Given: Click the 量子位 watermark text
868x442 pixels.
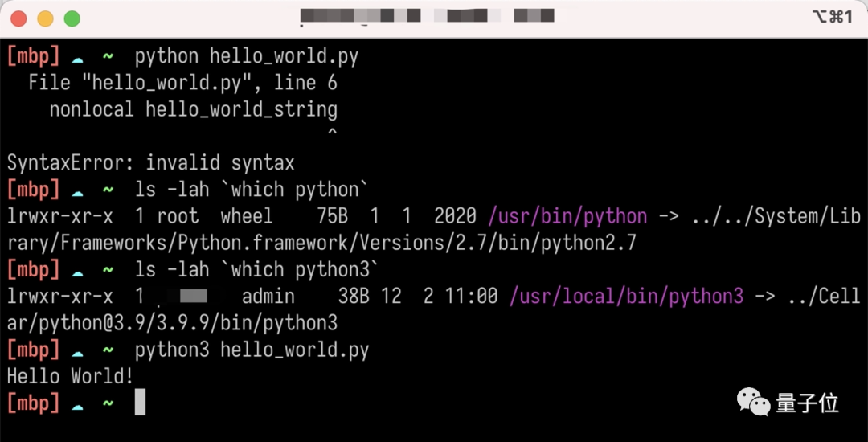Looking at the screenshot, I should 807,403.
